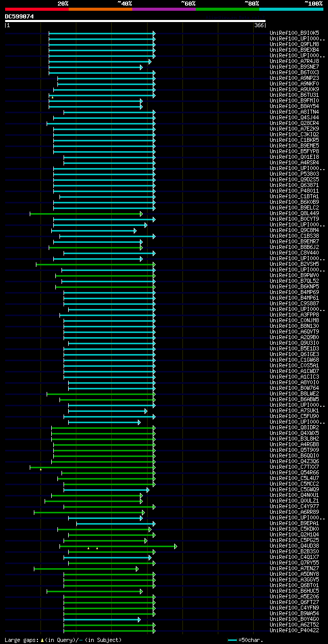Screen dimensions: 328x644
Task: Click the gap marker in the UniRef100_B6TU31 row
Action: coord(52,97)
